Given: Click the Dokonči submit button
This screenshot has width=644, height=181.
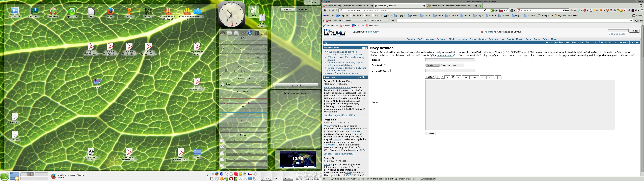Looking at the screenshot, I should (431, 134).
